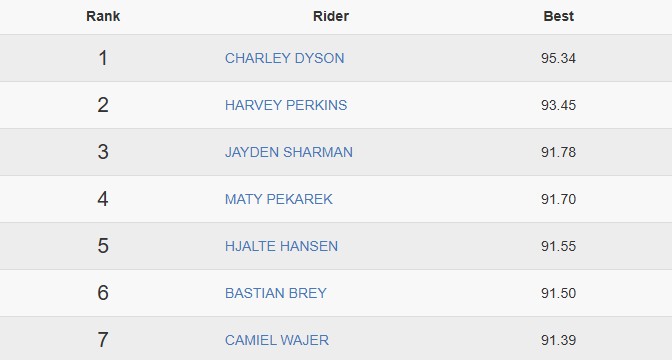Click rank number 1 cell
The image size is (672, 360).
pyautogui.click(x=103, y=58)
